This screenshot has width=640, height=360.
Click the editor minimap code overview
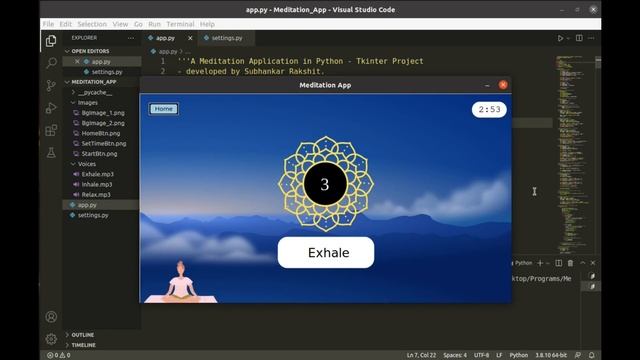[576, 154]
